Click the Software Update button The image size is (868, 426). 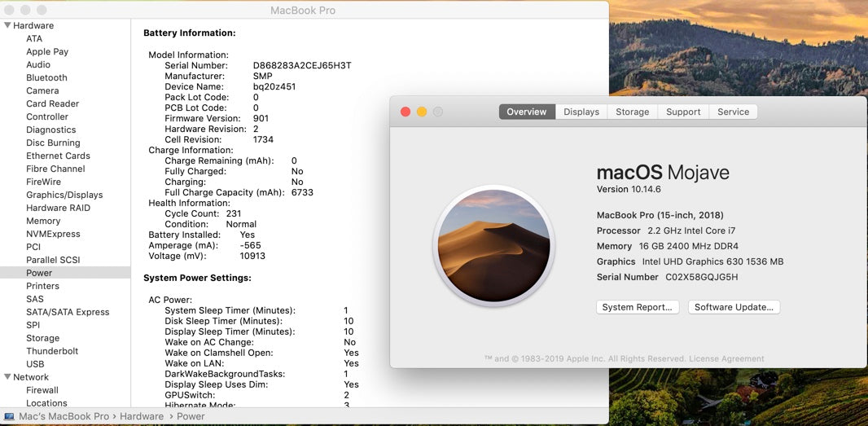point(734,307)
